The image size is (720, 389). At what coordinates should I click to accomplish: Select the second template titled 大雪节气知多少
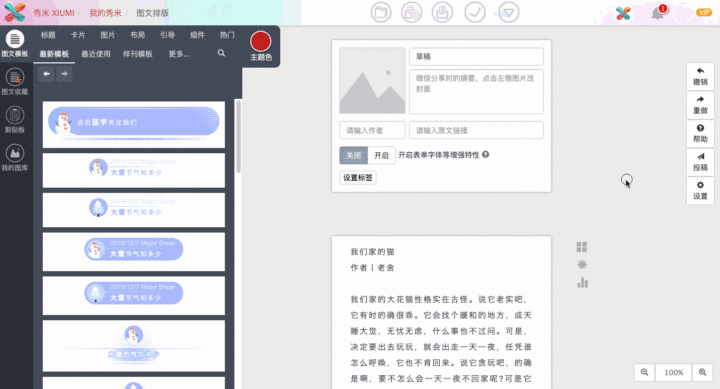point(134,210)
